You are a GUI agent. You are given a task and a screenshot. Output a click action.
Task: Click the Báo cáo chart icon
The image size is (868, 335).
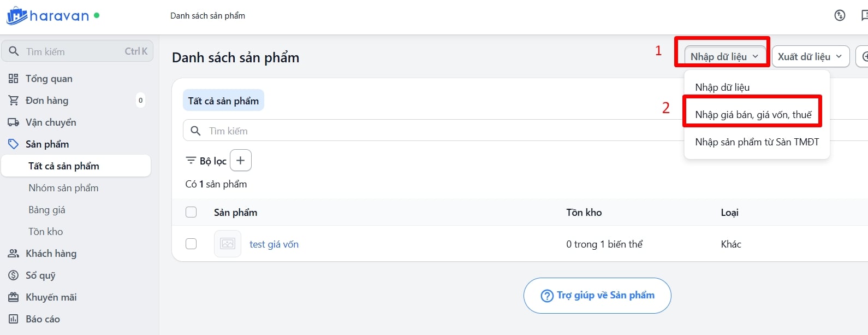pyautogui.click(x=14, y=319)
